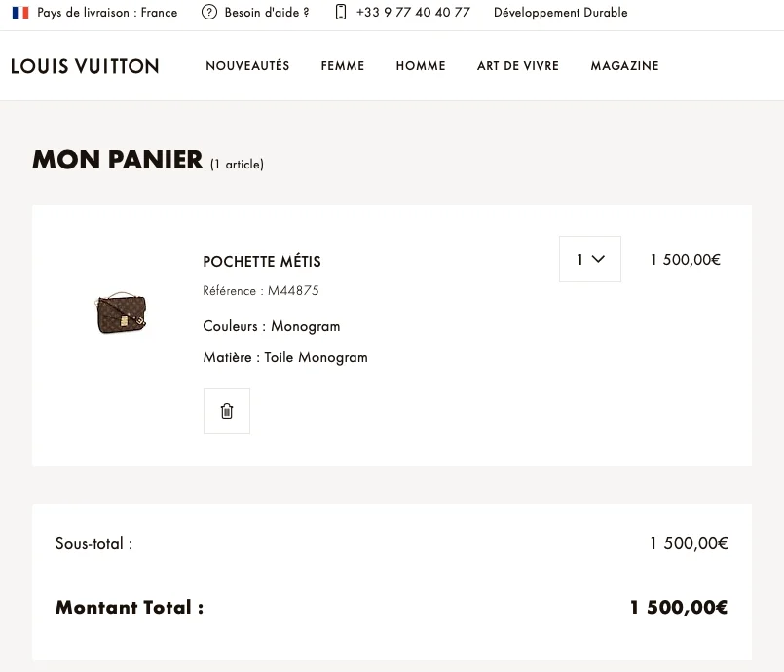The image size is (784, 672).
Task: Open the Développement Durable page
Action: pos(560,12)
